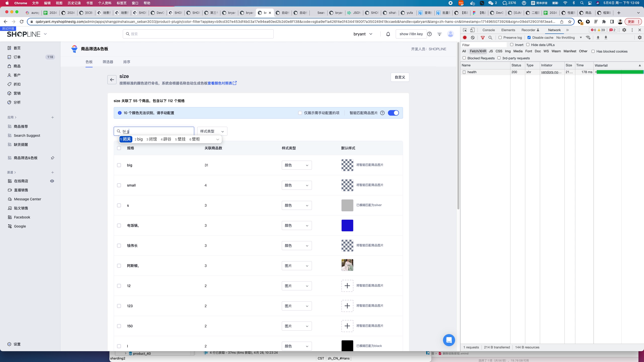The height and width of the screenshot is (362, 644).
Task: Open the chat support bubble icon
Action: [449, 340]
